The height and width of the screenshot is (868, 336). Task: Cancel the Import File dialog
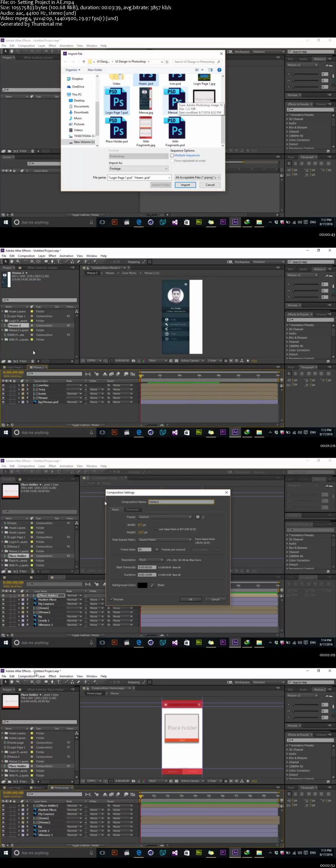(x=210, y=185)
